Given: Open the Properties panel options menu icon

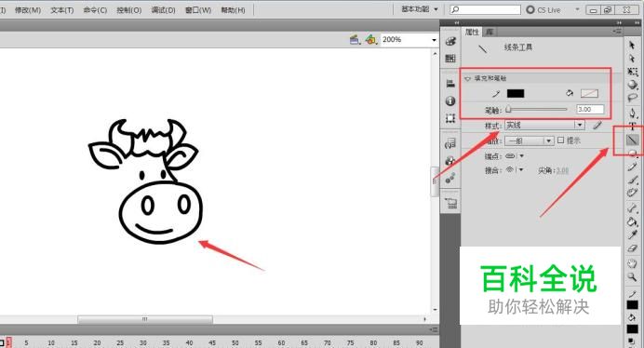Looking at the screenshot, I should [617, 32].
